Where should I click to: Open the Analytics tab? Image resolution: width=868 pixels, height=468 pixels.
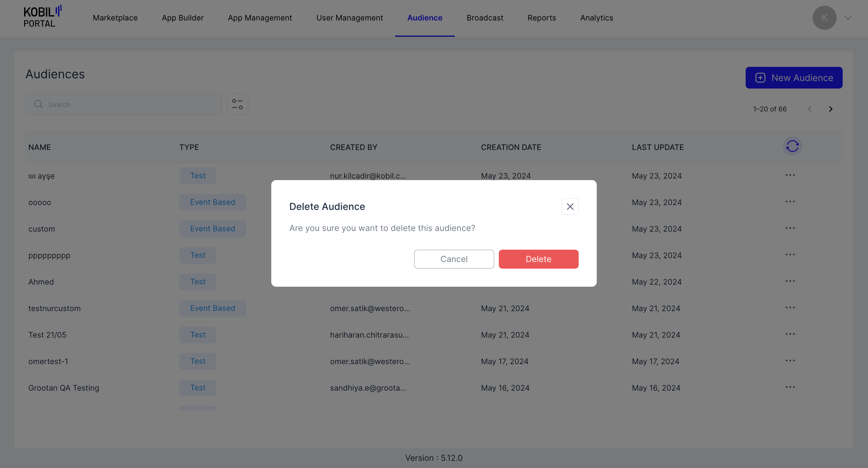(x=596, y=18)
